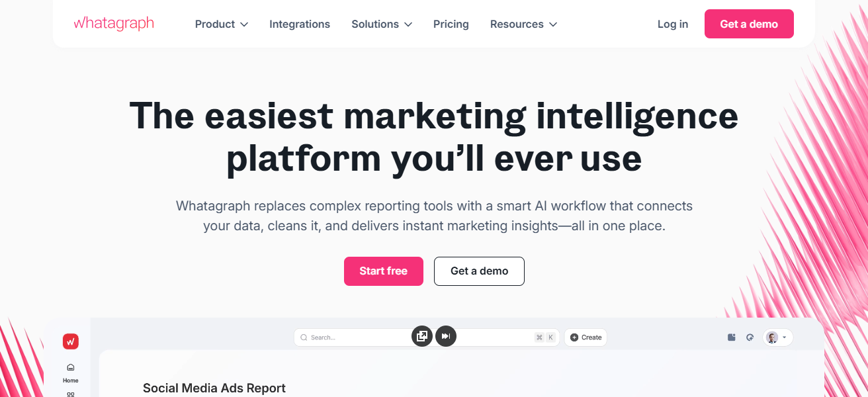Open the user avatar profile menu

click(777, 337)
